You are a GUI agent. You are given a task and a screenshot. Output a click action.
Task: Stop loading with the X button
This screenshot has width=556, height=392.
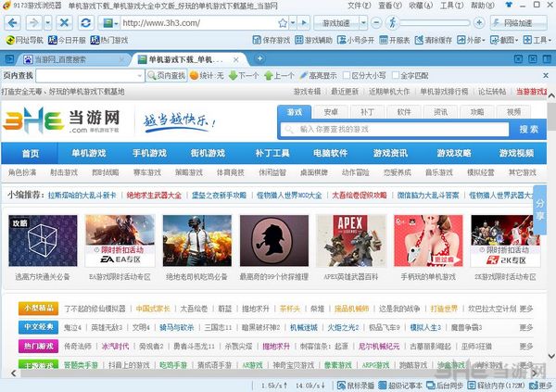(64, 23)
